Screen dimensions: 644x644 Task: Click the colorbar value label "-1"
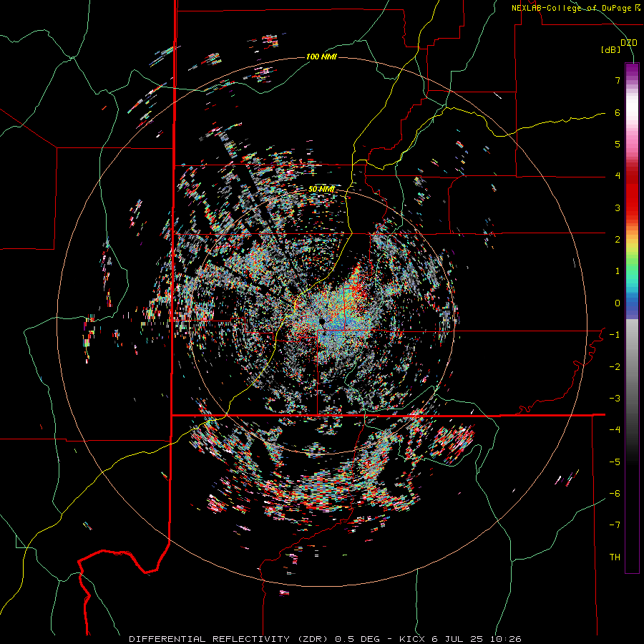coord(615,335)
